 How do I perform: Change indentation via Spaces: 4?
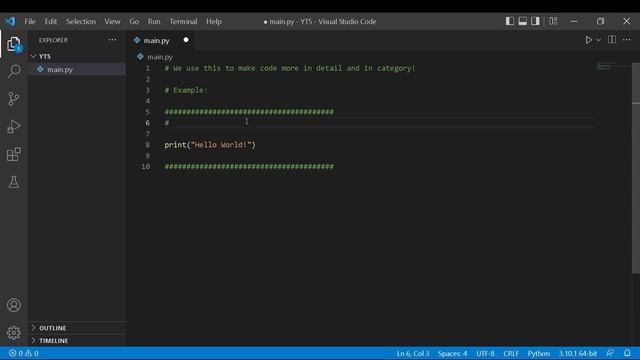tap(452, 353)
